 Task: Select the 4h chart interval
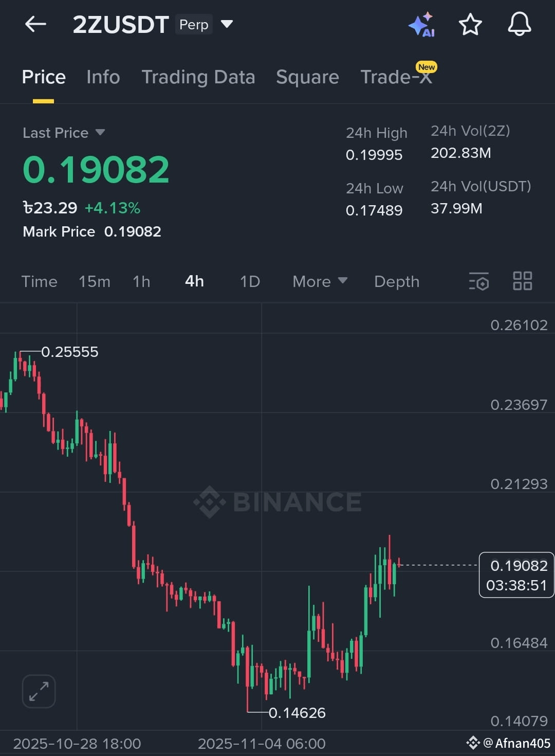pyautogui.click(x=194, y=281)
